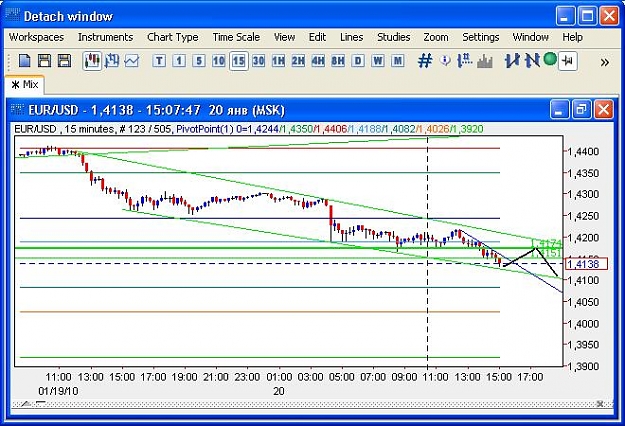Click the new document toolbar icon

click(25, 61)
